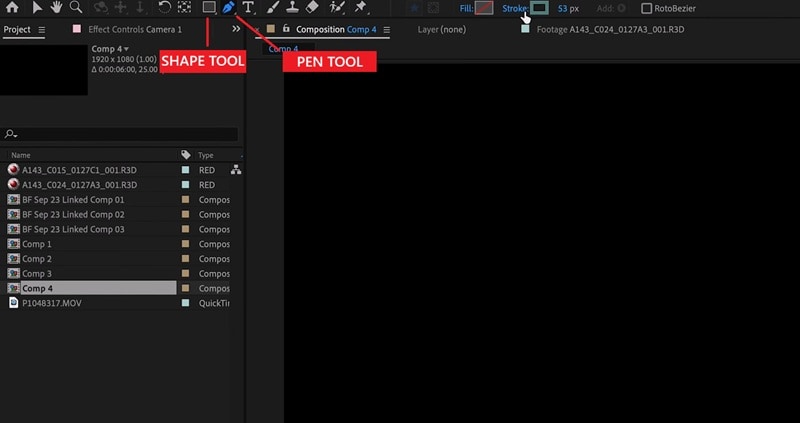Image resolution: width=800 pixels, height=423 pixels.
Task: Switch to Footage A143_C024 tab
Action: click(610, 30)
